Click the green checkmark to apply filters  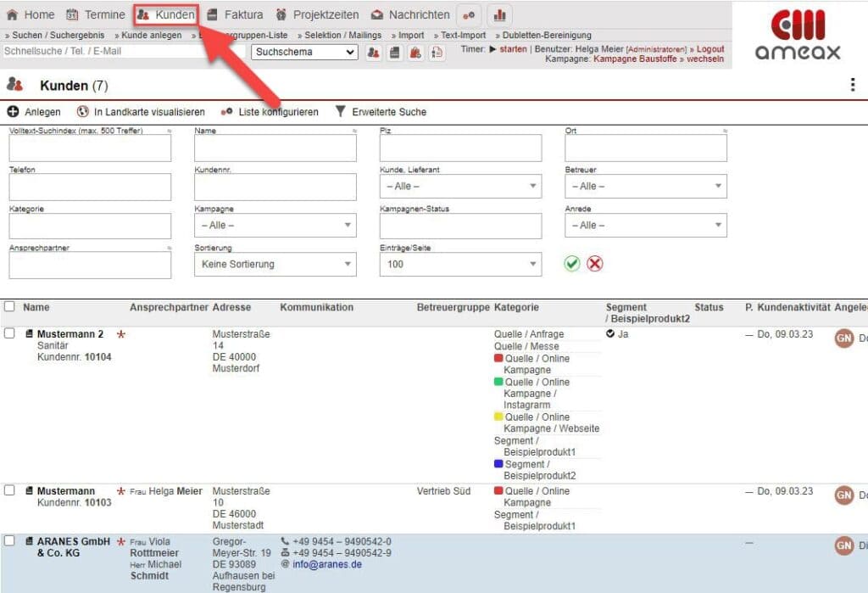[x=572, y=264]
